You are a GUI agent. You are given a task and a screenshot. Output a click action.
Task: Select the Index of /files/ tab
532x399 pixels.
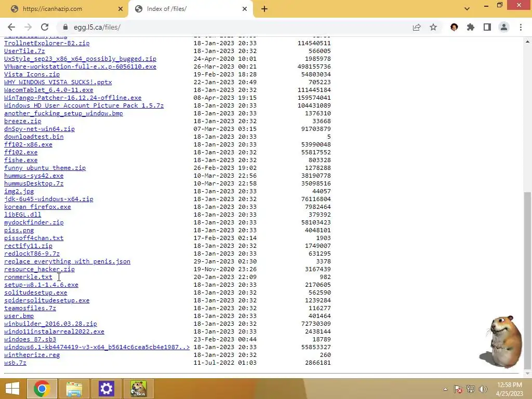(x=191, y=9)
